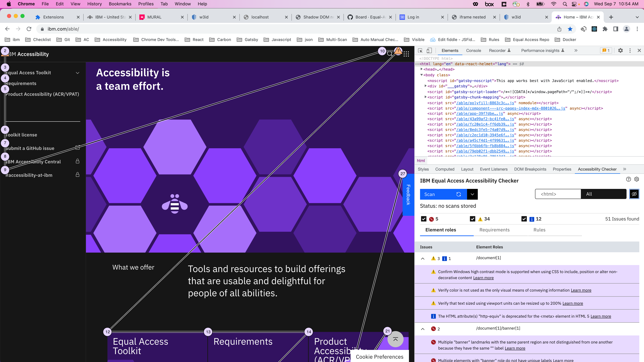Screen dimensions: 644x362
Task: Open the Scan options dropdown arrow
Action: point(472,194)
